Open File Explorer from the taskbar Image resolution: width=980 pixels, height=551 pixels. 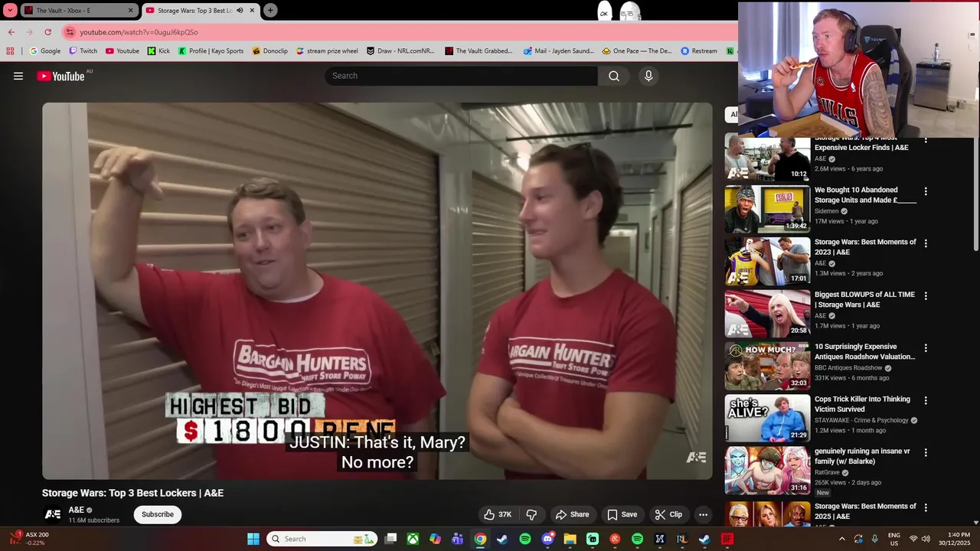click(570, 539)
